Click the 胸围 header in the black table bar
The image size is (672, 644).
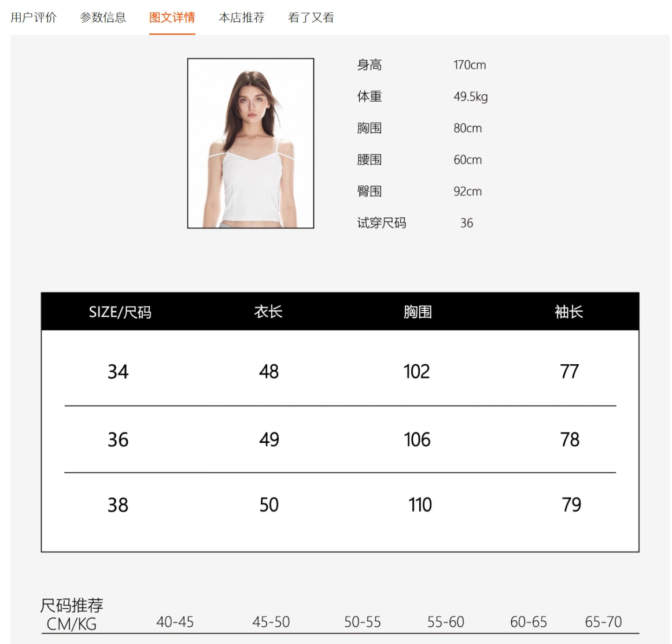click(418, 312)
